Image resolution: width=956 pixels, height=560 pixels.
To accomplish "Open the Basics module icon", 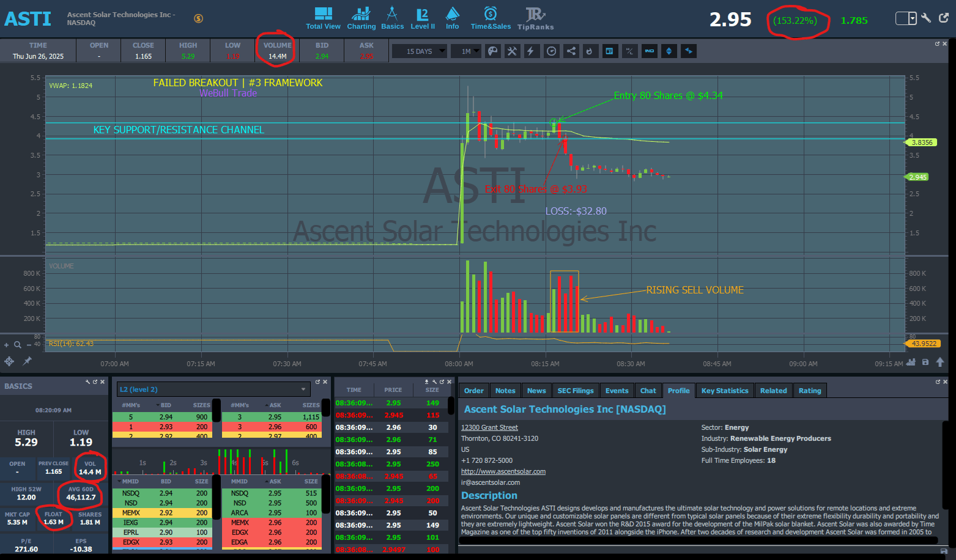I will point(392,18).
